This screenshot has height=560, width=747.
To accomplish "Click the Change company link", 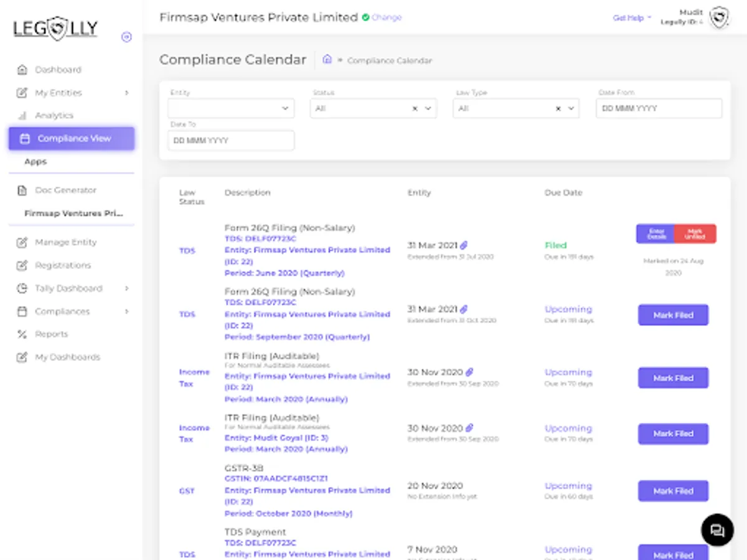I will [387, 17].
